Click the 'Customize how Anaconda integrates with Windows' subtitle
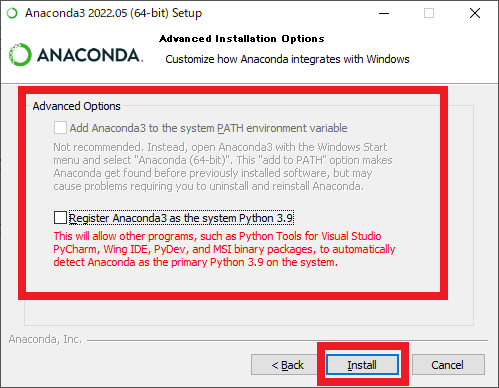This screenshot has width=499, height=388. (x=287, y=59)
